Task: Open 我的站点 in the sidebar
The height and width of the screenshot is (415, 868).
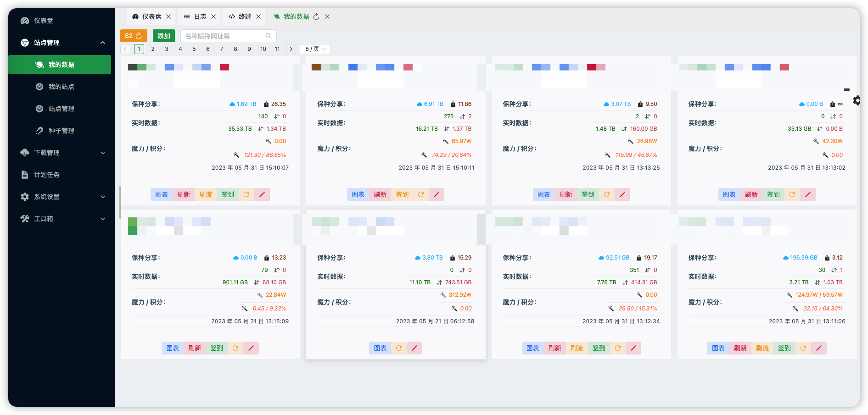Action: click(60, 87)
